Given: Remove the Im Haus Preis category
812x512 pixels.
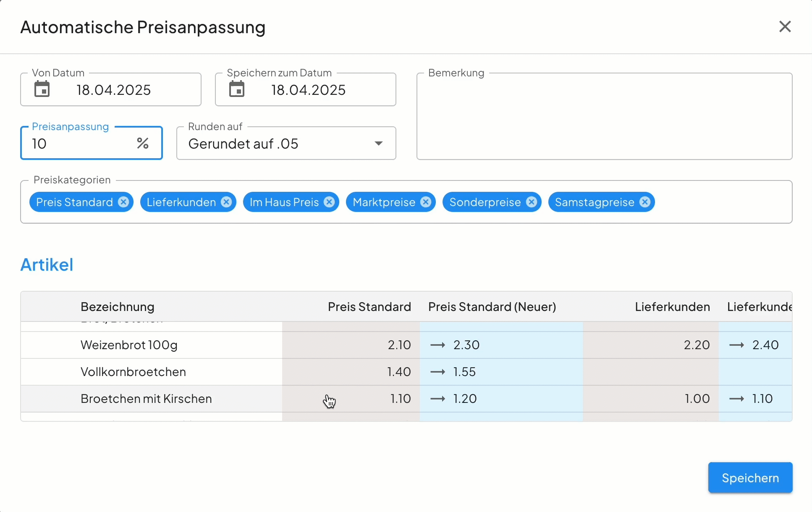Looking at the screenshot, I should point(329,202).
